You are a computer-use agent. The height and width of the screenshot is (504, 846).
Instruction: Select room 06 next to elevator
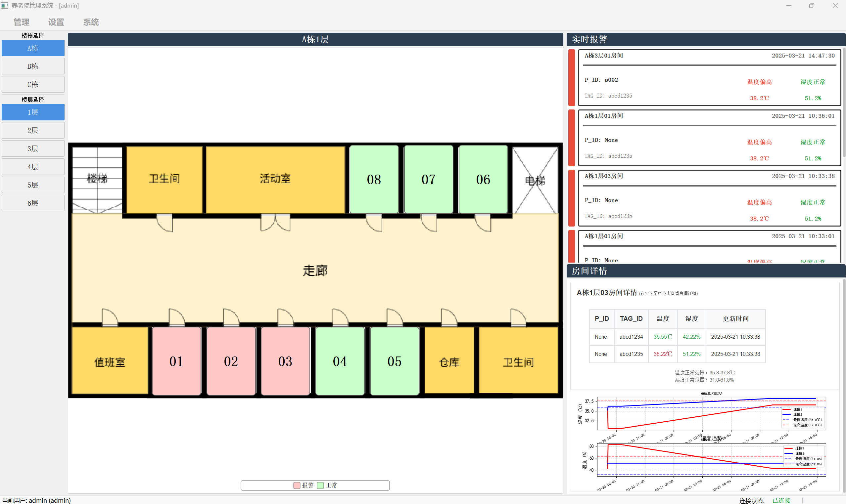483,179
